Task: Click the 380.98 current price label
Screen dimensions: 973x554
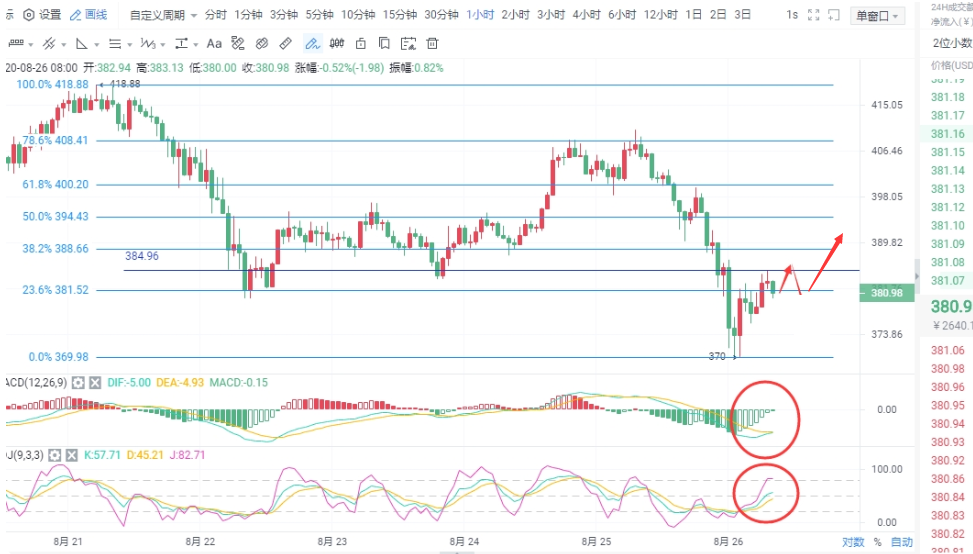Action: [887, 293]
